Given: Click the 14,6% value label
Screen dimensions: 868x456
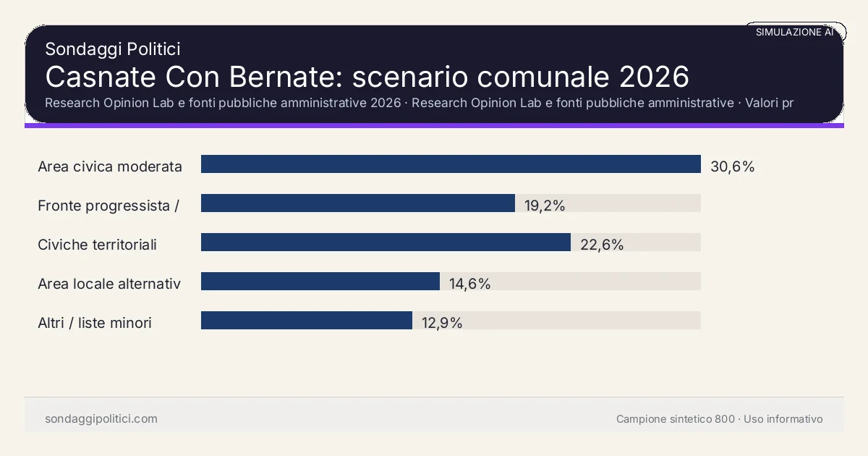Looking at the screenshot, I should coord(469,284).
